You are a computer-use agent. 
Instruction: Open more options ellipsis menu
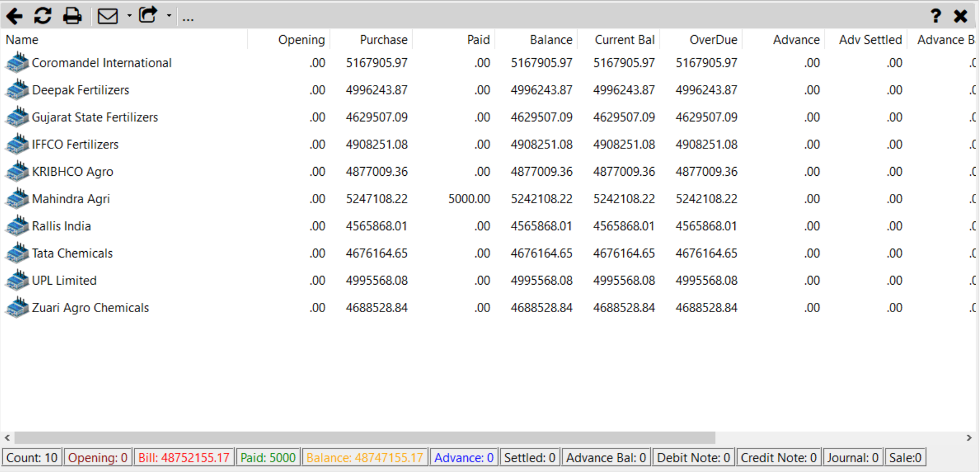[188, 19]
